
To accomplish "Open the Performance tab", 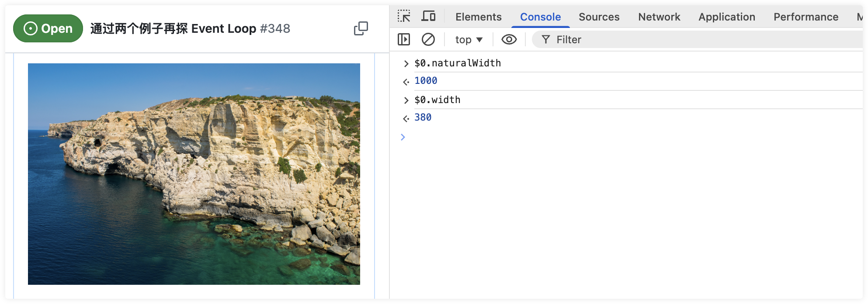I will pos(806,17).
